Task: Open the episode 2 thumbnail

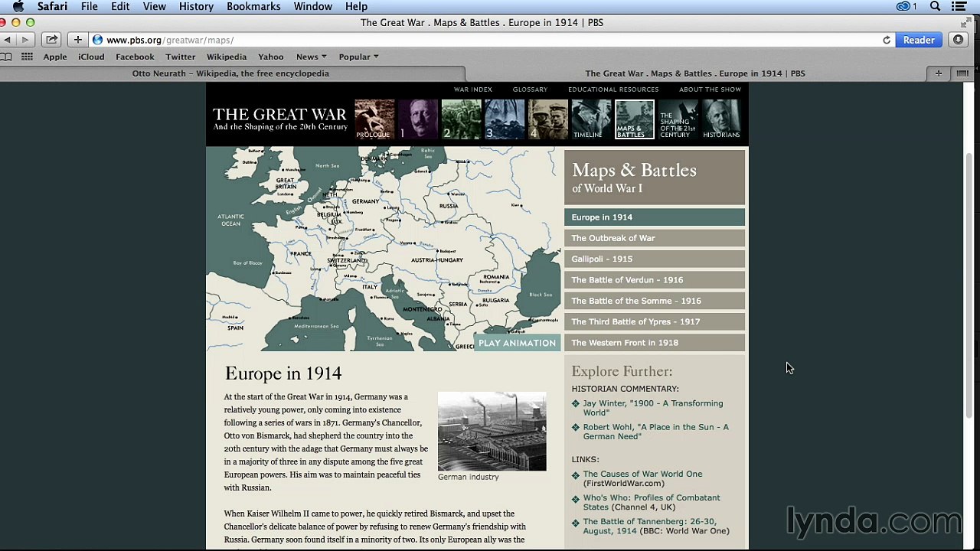Action: 461,119
